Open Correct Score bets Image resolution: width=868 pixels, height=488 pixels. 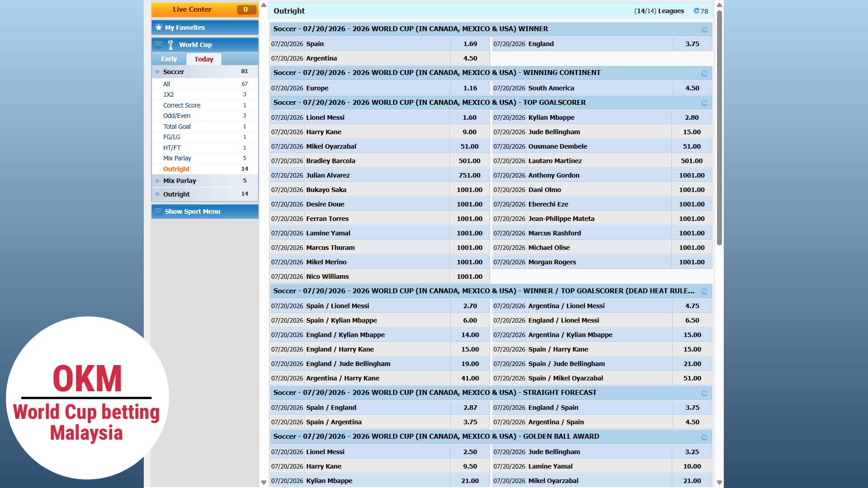coord(205,105)
